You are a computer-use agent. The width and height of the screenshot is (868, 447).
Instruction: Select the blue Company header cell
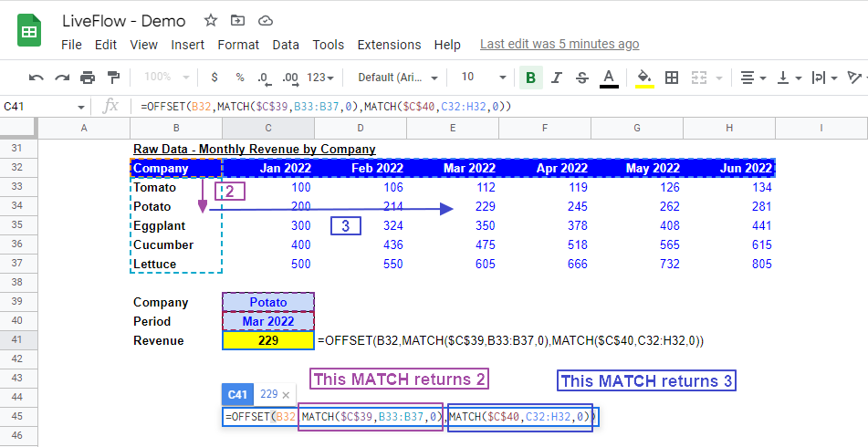176,168
